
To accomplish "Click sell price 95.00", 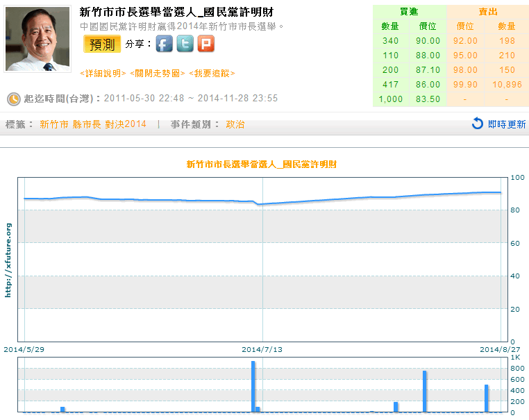I will (x=465, y=56).
